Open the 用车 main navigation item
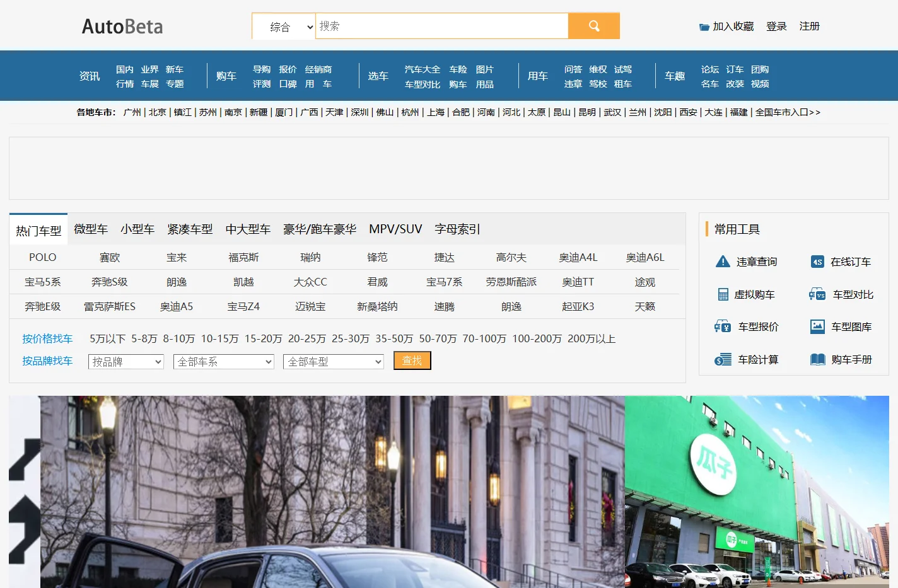 [x=537, y=76]
